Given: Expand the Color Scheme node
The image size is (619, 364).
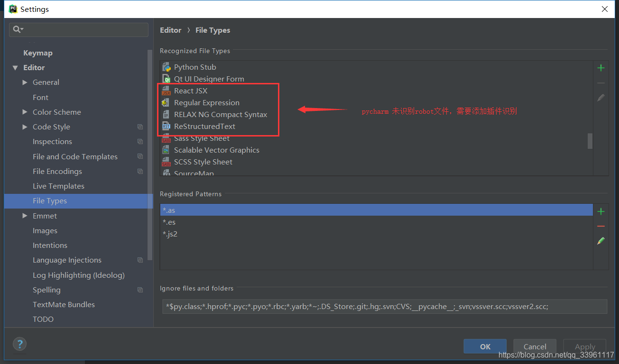Looking at the screenshot, I should pos(25,112).
